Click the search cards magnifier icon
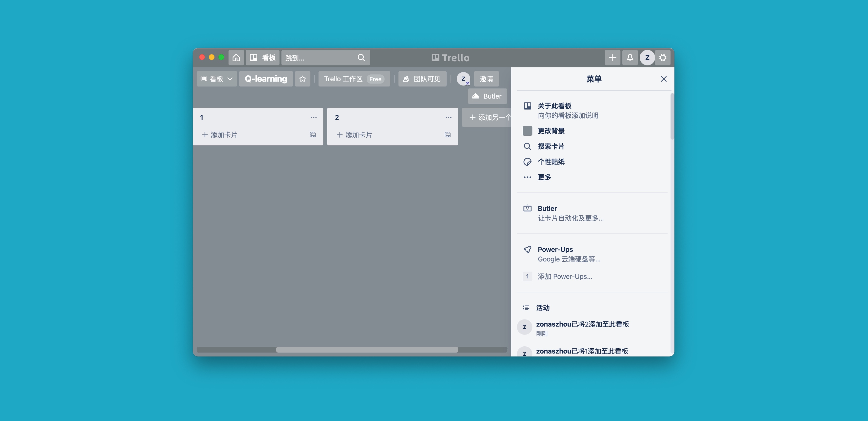The image size is (868, 421). coord(527,147)
